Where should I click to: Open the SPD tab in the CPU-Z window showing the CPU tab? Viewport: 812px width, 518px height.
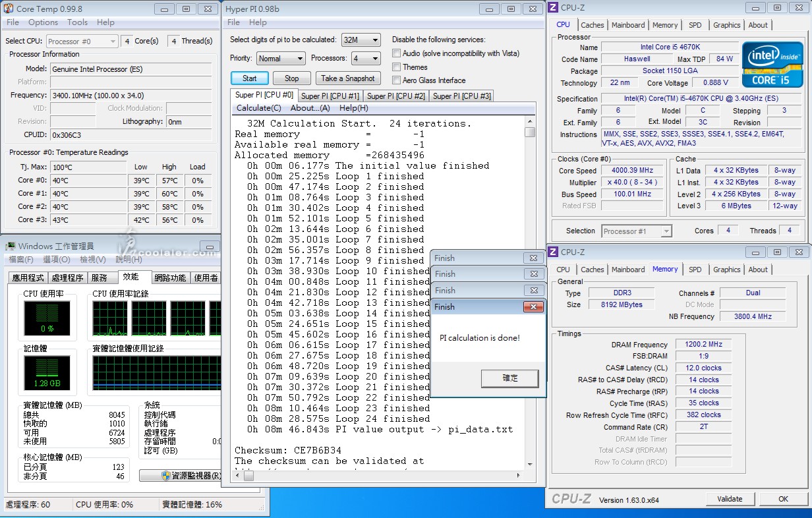[x=695, y=25]
